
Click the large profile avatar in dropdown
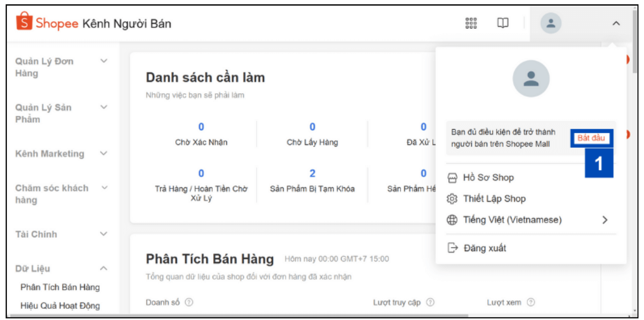(531, 78)
